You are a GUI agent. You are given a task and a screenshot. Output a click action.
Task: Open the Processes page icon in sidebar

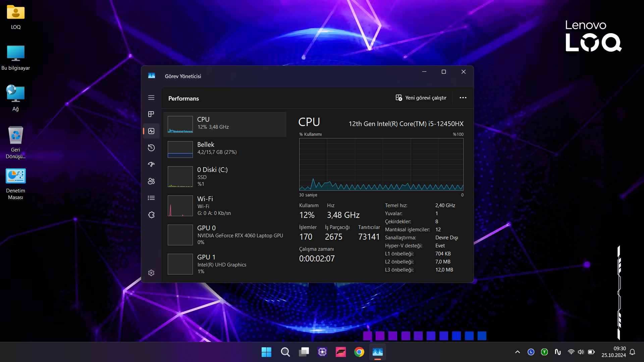[151, 114]
